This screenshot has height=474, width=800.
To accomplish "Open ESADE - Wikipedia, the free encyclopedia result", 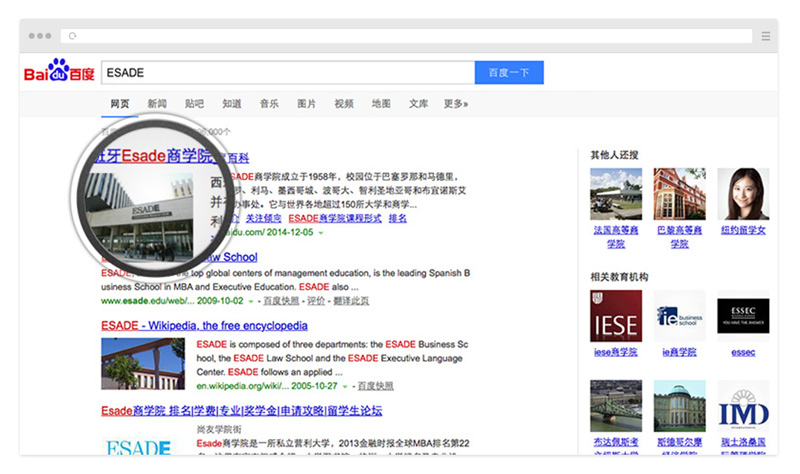I will click(x=204, y=326).
